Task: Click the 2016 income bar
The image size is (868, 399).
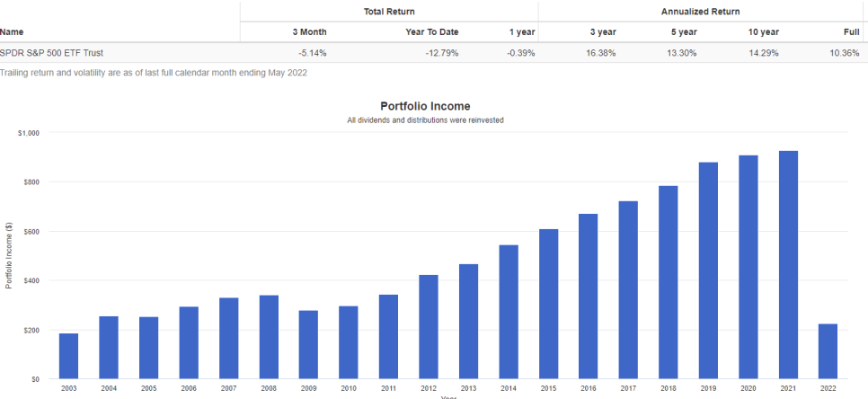Action: [x=589, y=297]
